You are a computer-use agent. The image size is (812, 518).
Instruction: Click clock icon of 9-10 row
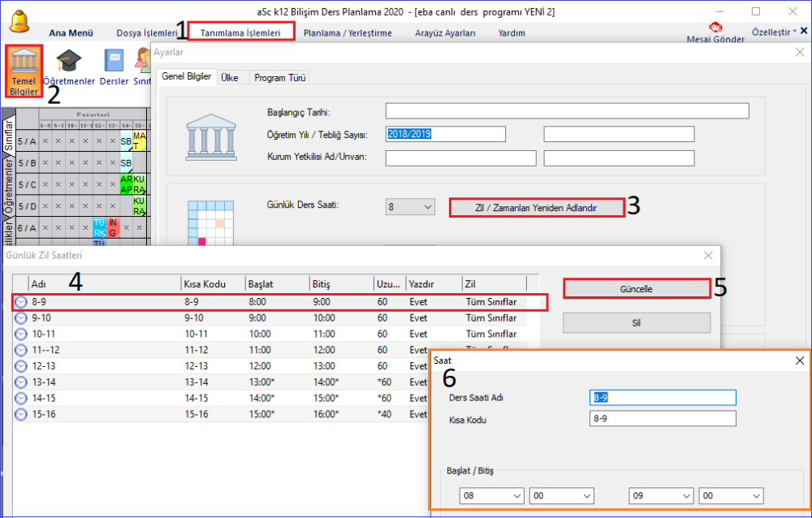(x=21, y=318)
